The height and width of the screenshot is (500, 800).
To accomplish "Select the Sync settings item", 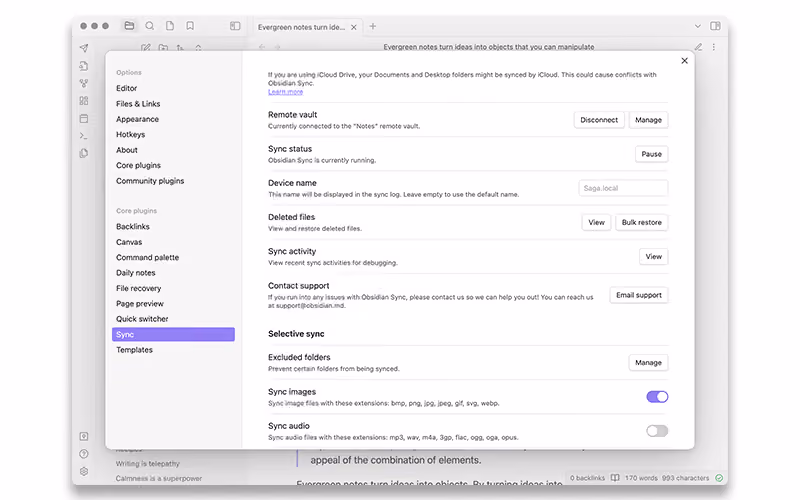I will coord(173,334).
